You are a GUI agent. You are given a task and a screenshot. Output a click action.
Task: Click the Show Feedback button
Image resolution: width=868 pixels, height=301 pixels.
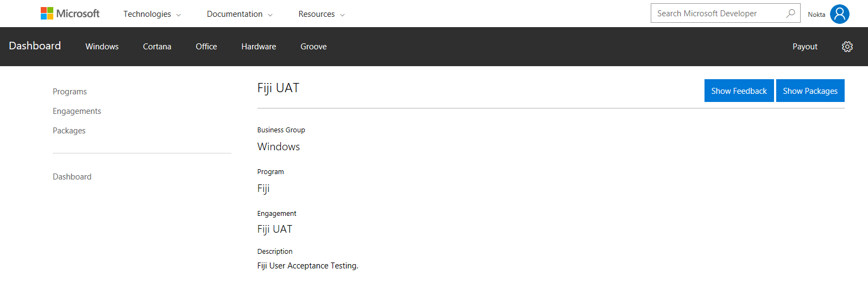tap(739, 91)
